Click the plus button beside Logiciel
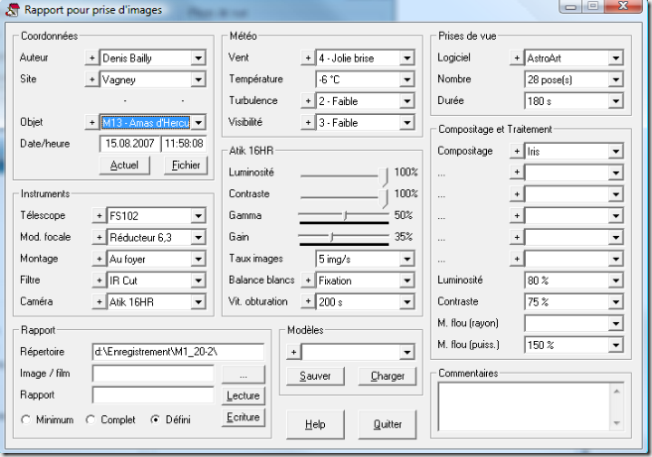The image size is (652, 457). (516, 58)
